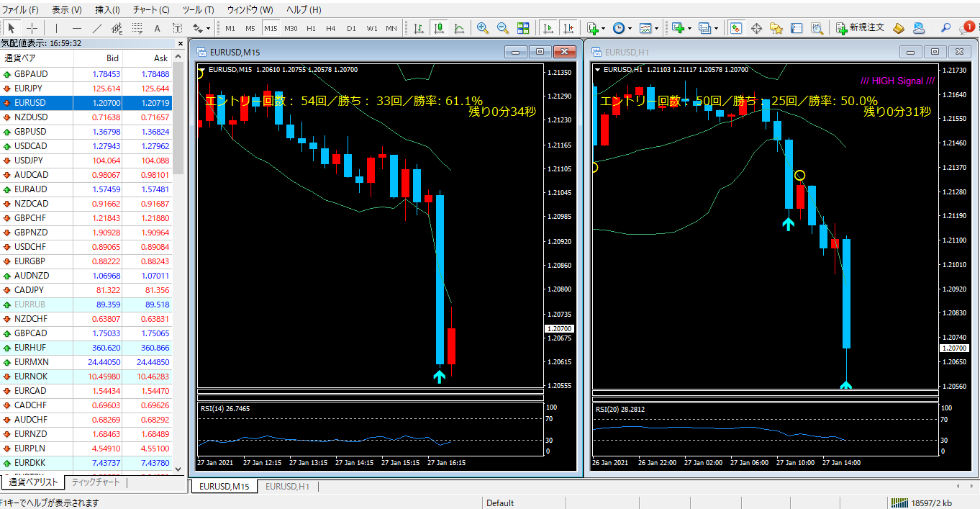980x509 pixels.
Task: Open the チャート (C) menu
Action: 151,10
